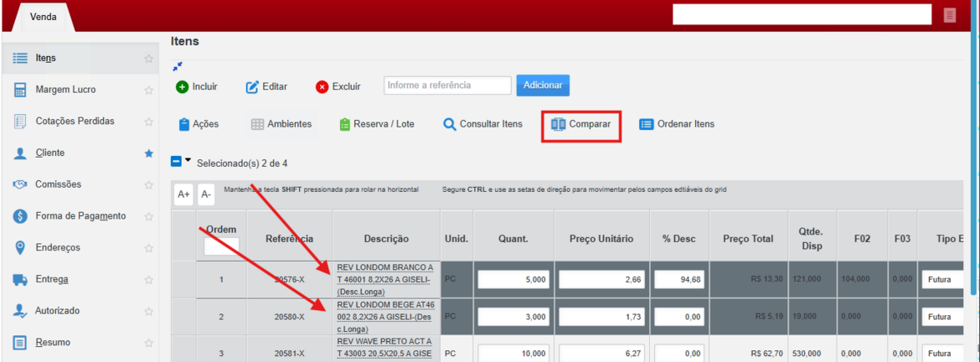Click Excluir to delete item
980x362 pixels.
[338, 87]
